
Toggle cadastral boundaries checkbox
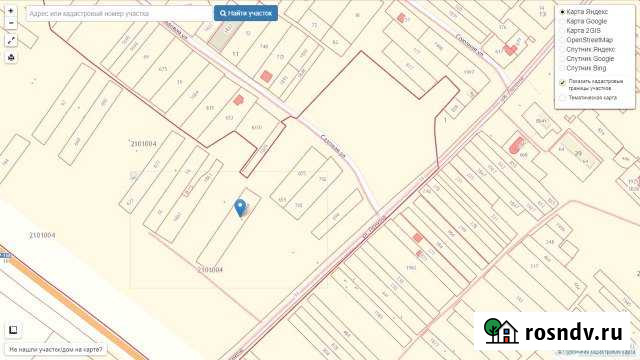(x=563, y=82)
